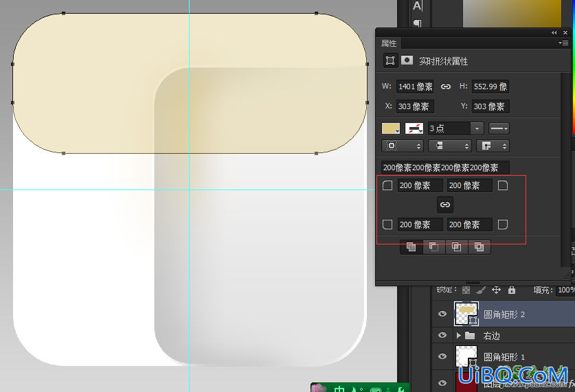
Task: Select the intersect shape areas operation
Action: (x=457, y=247)
